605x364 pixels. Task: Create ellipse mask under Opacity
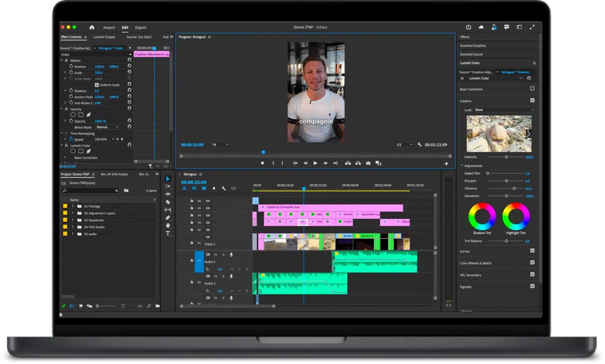[73, 115]
